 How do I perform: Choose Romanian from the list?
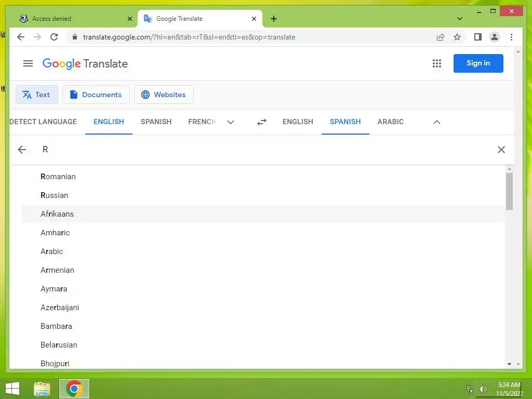[x=263, y=177]
